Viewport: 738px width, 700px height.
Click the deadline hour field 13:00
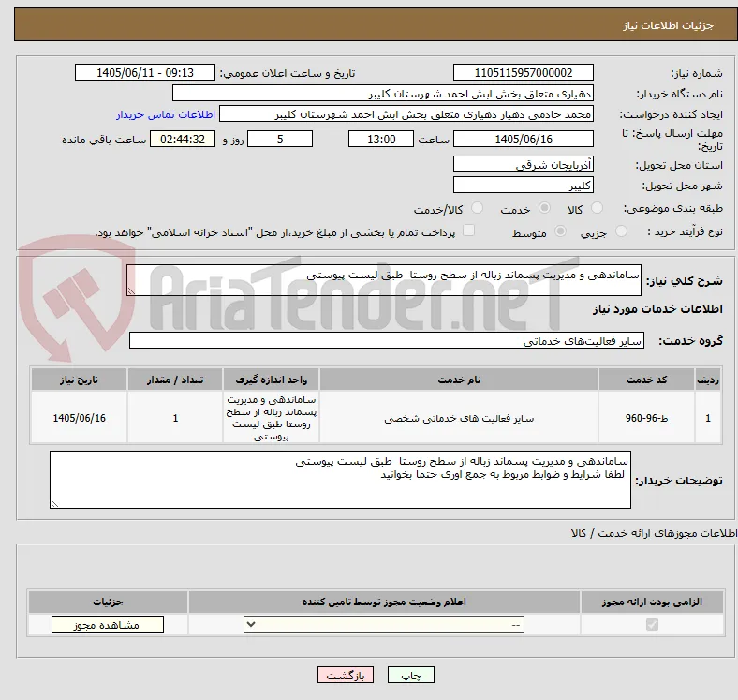point(381,139)
